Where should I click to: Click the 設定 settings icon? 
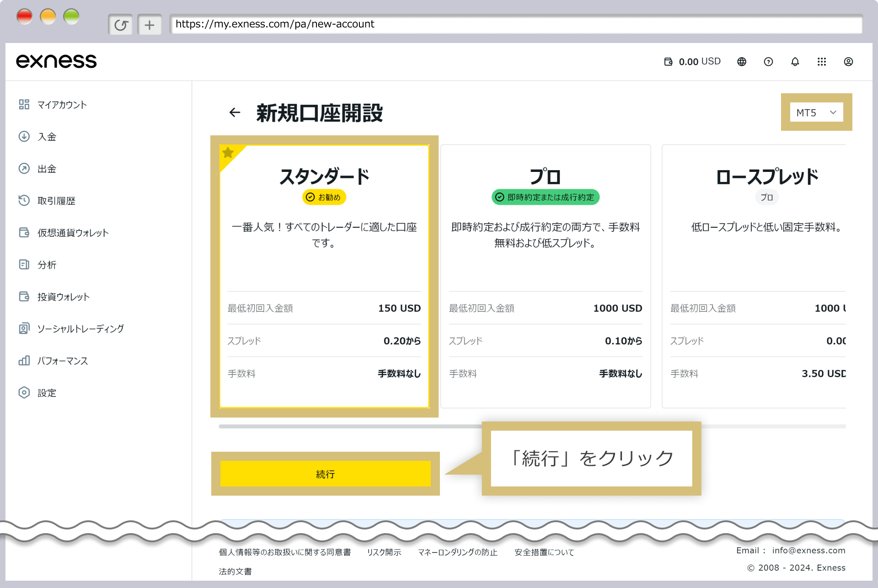tap(24, 392)
